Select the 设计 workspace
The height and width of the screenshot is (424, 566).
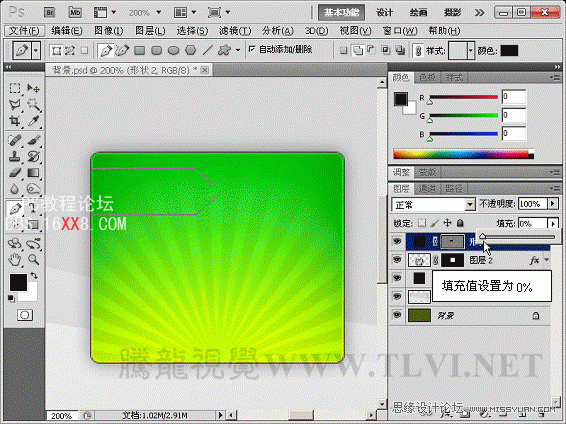[384, 13]
